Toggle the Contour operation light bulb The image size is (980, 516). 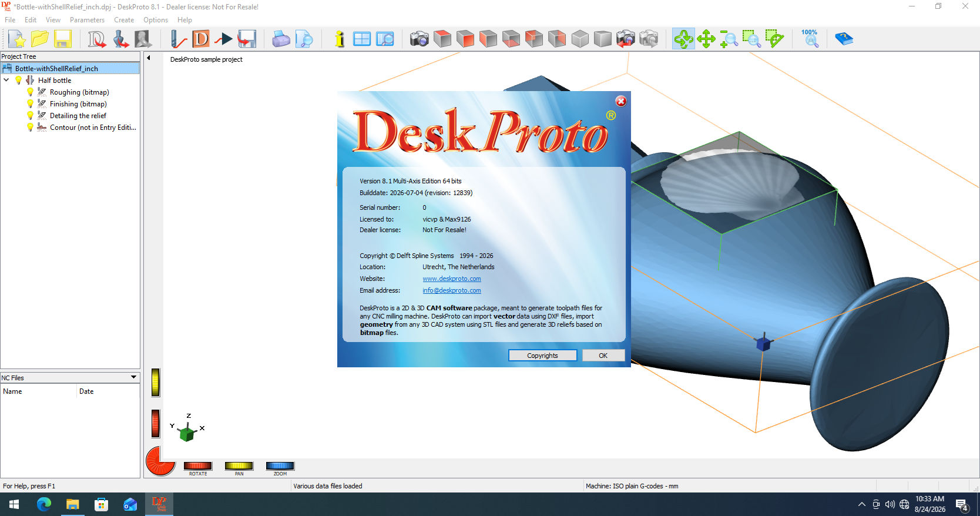[30, 127]
